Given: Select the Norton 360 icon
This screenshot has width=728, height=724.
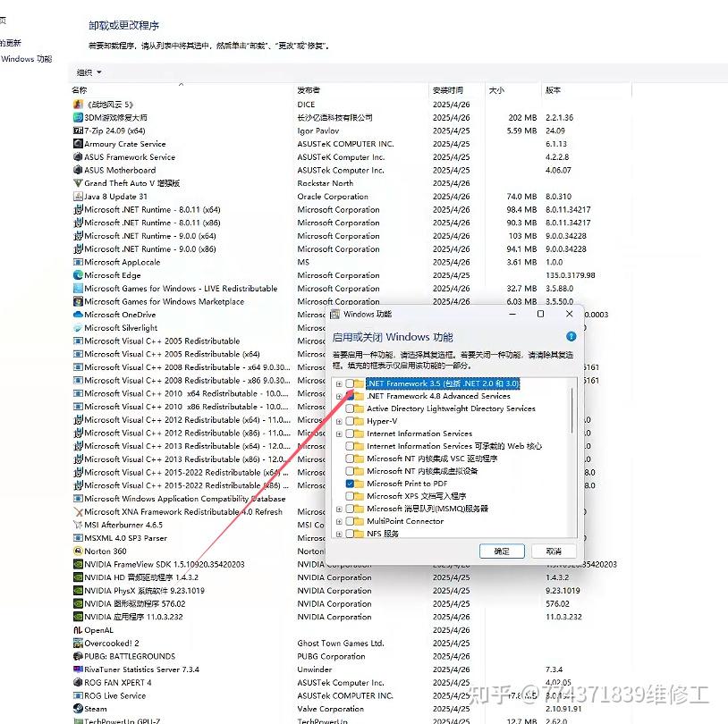Looking at the screenshot, I should [78, 551].
